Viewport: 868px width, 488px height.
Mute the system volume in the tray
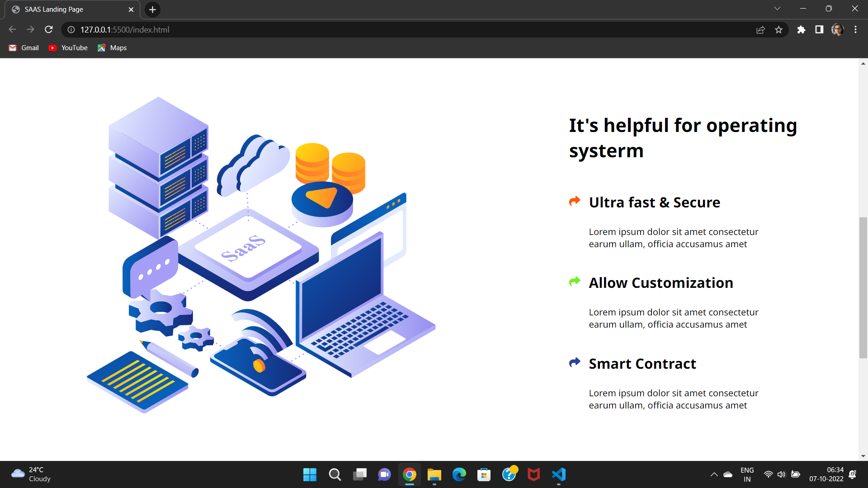[782, 474]
